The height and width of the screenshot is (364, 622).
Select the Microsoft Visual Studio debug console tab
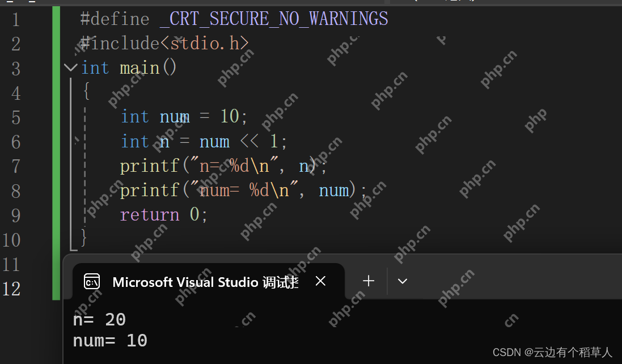[204, 282]
